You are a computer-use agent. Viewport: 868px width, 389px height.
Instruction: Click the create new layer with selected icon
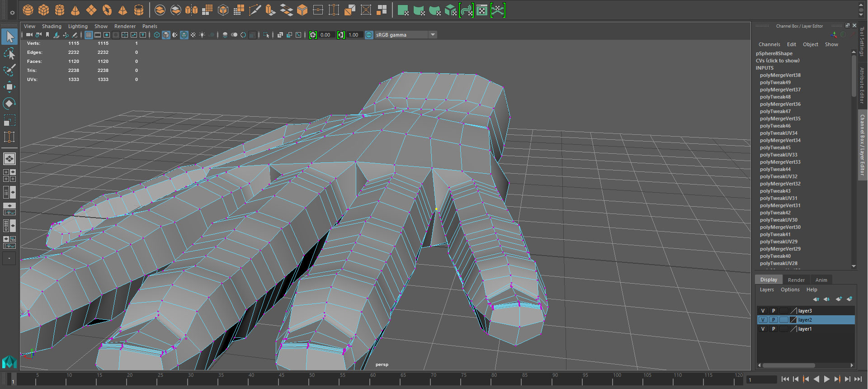[849, 299]
